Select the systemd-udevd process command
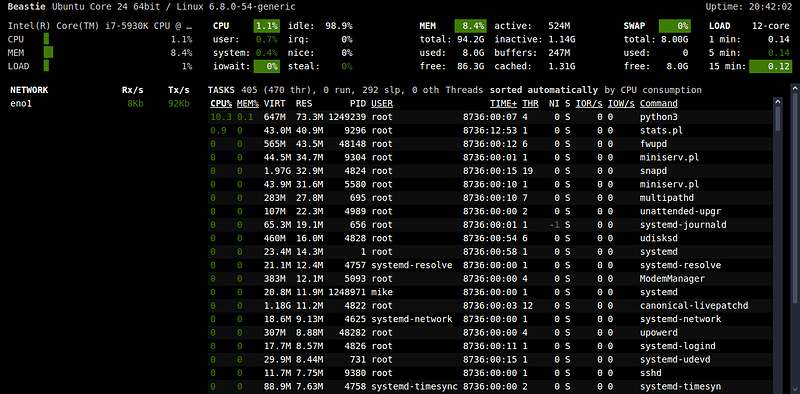The image size is (800, 394). click(675, 359)
